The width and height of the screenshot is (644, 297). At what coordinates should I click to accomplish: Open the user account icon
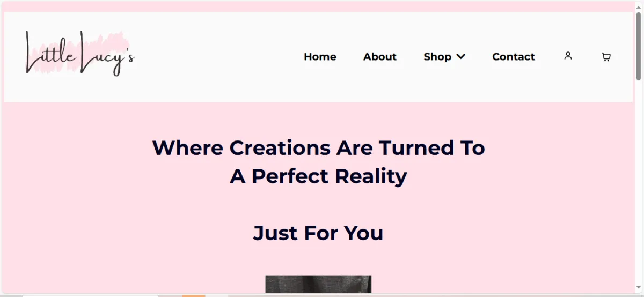[x=568, y=56]
